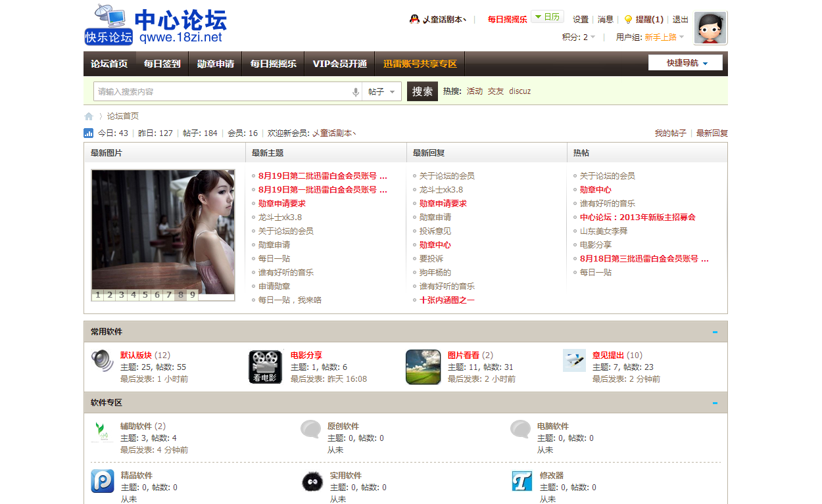Open the 电影分享 film camera icon

click(x=265, y=367)
